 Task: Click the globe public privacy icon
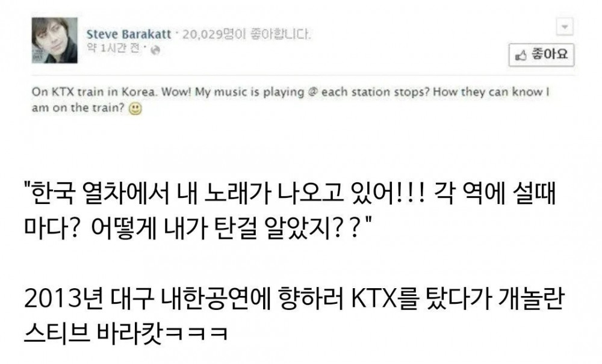tap(155, 50)
